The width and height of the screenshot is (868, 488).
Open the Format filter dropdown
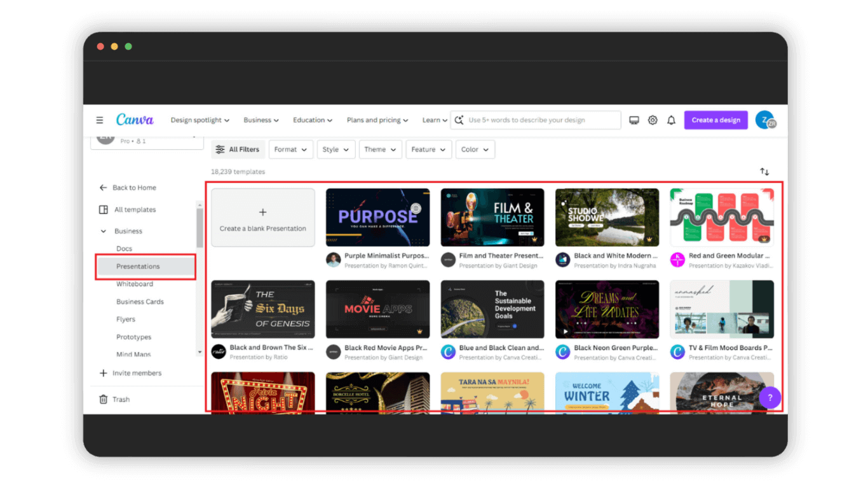pyautogui.click(x=290, y=149)
